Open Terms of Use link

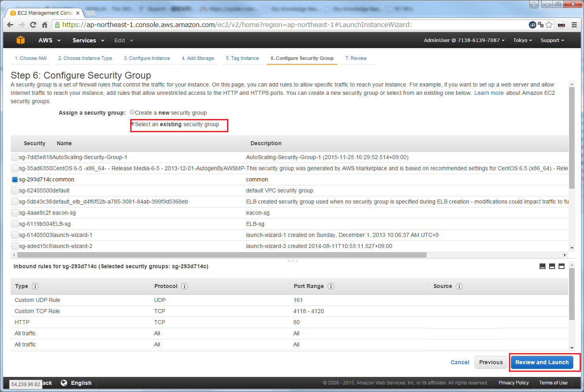tap(553, 383)
